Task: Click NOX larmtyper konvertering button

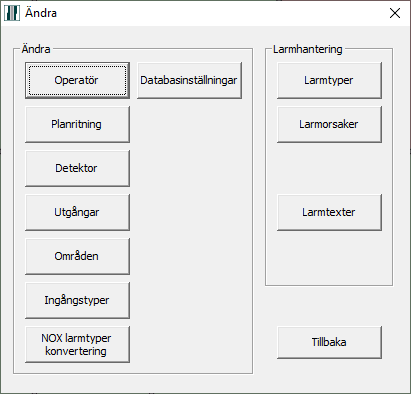Action: (x=77, y=344)
